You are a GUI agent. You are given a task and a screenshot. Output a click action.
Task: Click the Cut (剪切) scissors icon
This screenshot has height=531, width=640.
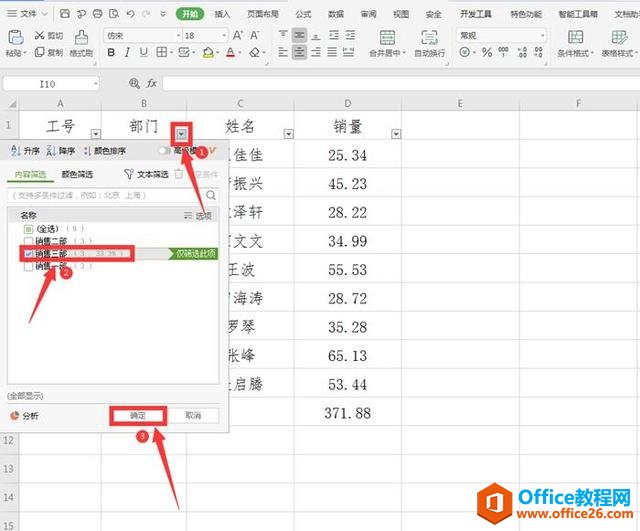(x=39, y=36)
